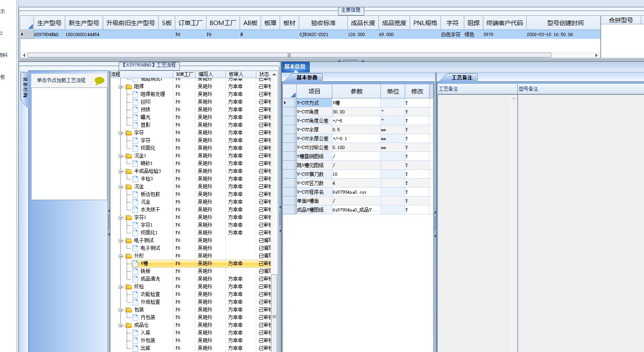Select the 主要信息 panel header
Screen dimensions: 644x352
click(351, 10)
